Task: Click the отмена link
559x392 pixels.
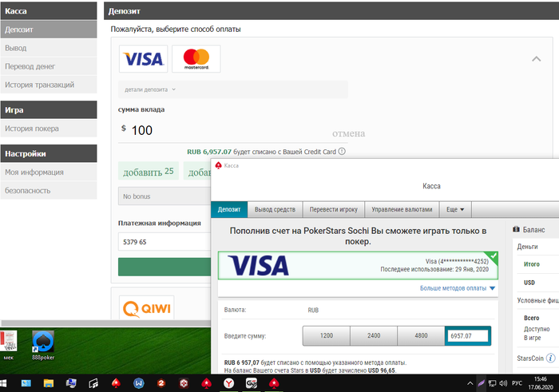Action: [x=348, y=133]
